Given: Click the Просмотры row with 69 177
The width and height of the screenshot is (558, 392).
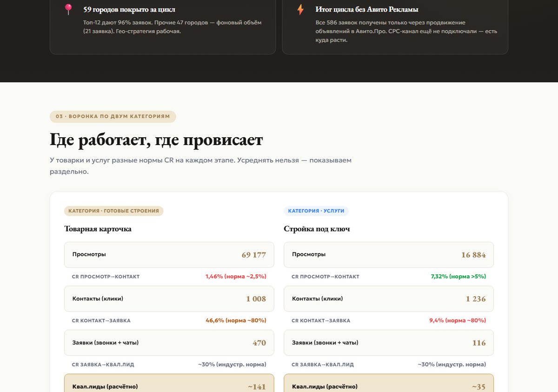Looking at the screenshot, I should point(169,255).
